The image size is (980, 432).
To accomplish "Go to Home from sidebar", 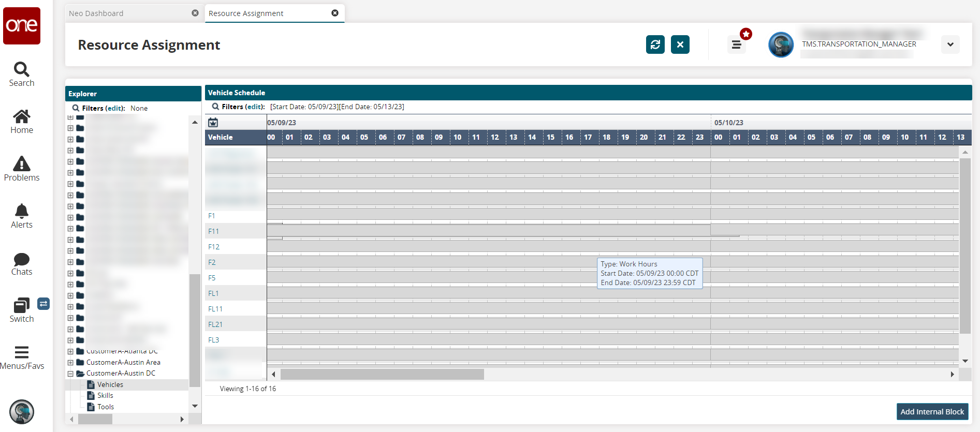I will tap(22, 122).
